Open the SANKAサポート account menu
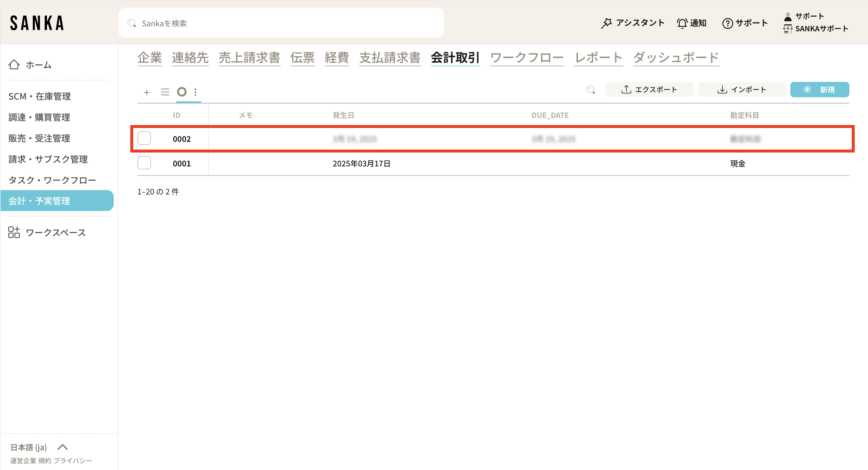Screen dimensions: 868x470 point(821,29)
